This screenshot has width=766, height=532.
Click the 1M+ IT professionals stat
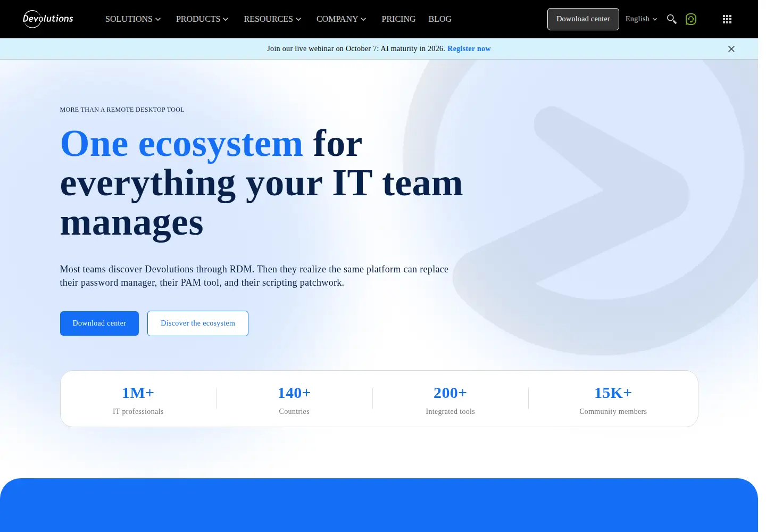tap(138, 400)
